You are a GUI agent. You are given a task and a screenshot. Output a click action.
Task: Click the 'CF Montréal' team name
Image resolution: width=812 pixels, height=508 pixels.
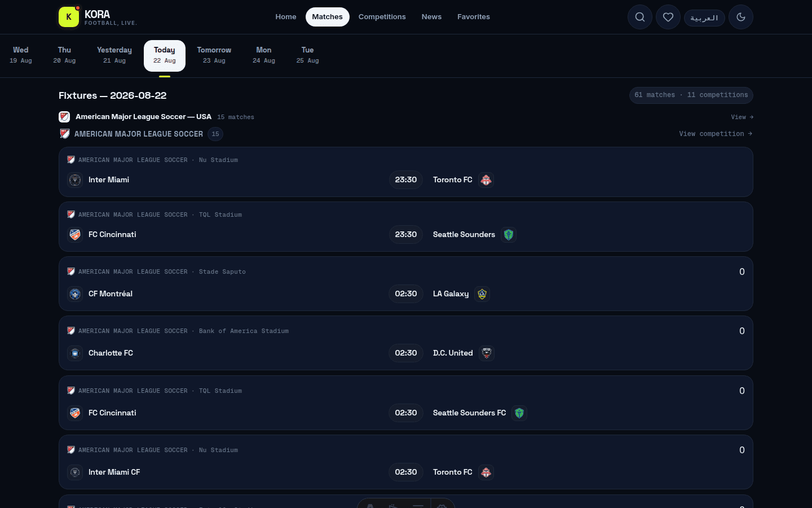[x=111, y=294]
